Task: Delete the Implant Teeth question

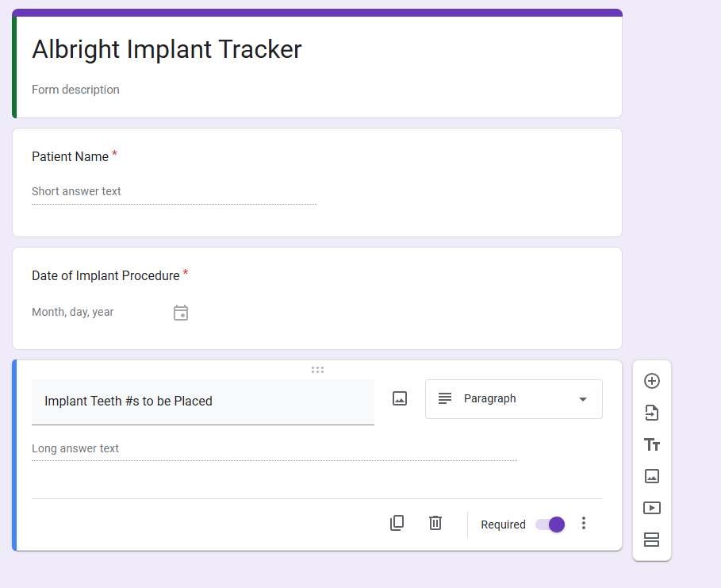Action: point(435,523)
